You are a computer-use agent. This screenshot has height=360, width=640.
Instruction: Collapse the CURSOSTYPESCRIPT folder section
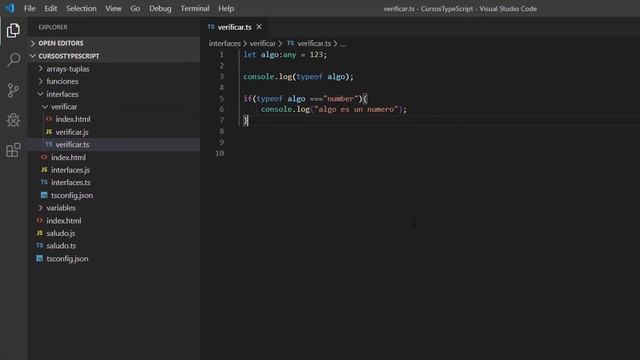pos(114,56)
